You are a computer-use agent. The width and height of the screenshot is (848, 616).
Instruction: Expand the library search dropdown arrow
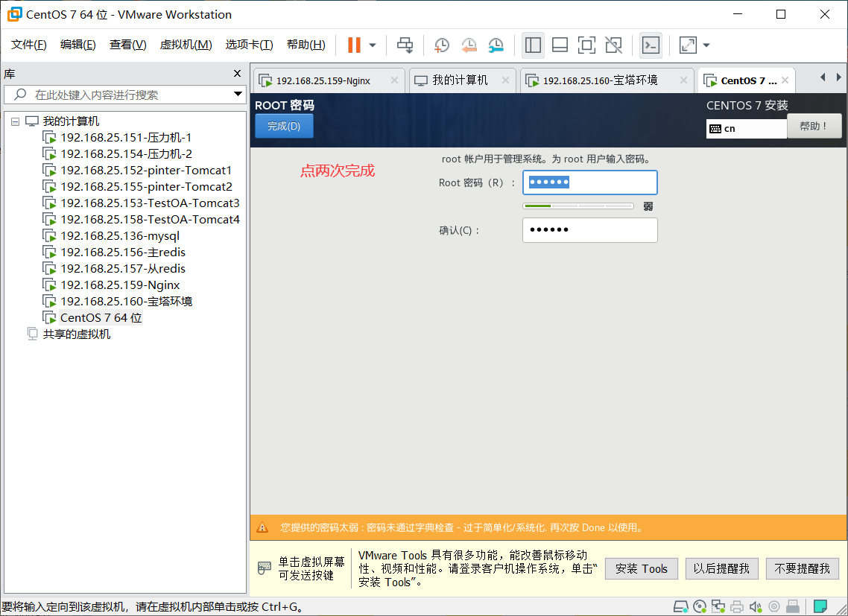[238, 94]
